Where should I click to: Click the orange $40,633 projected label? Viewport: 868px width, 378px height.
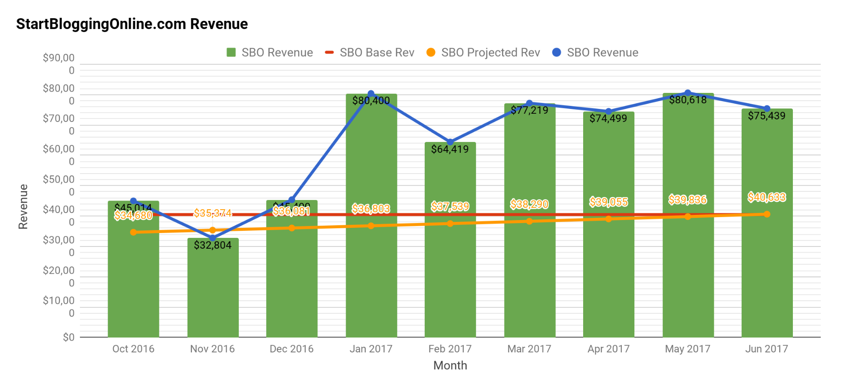(767, 197)
